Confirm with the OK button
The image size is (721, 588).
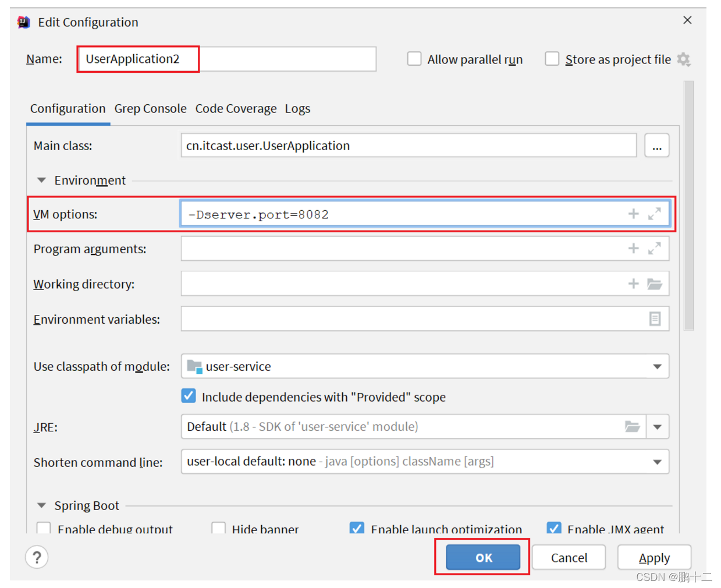[483, 558]
